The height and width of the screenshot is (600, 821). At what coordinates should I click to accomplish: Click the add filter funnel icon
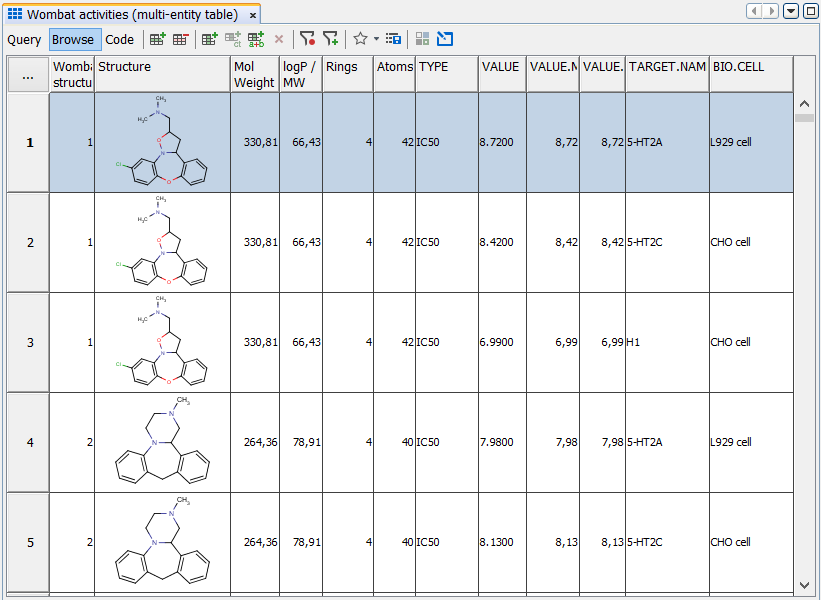coord(330,40)
